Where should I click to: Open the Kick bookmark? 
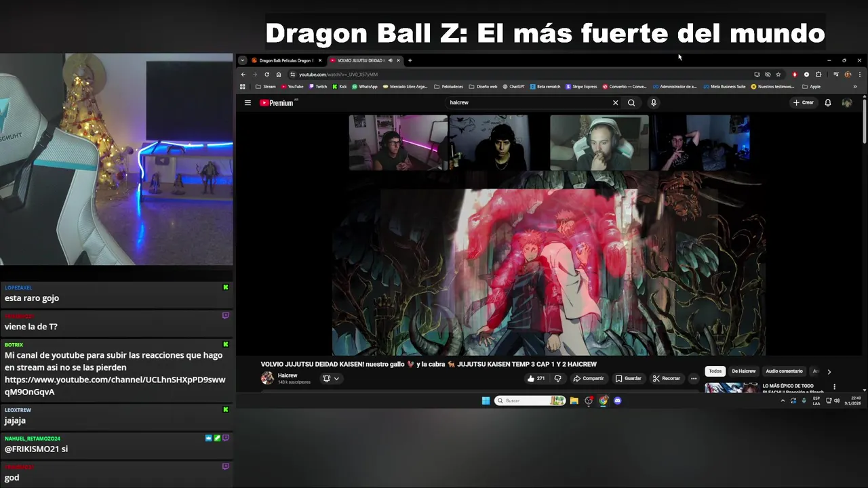(340, 87)
